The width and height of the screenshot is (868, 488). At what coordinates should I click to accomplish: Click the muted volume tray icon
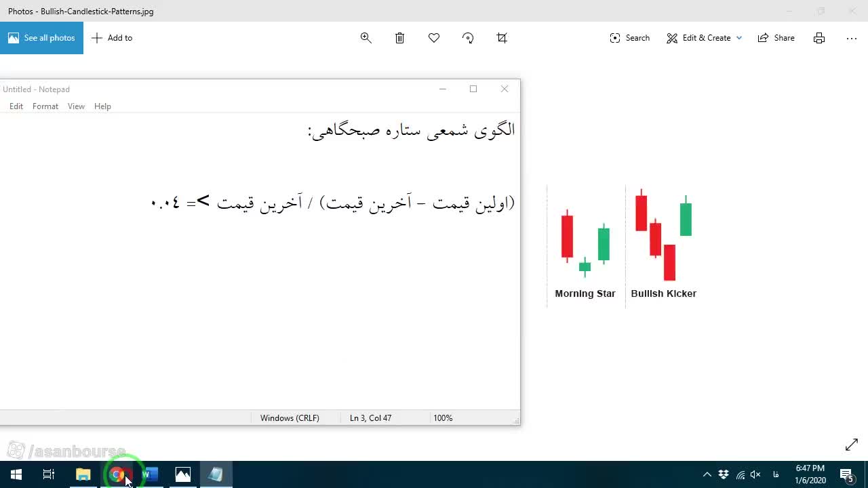[x=755, y=474]
